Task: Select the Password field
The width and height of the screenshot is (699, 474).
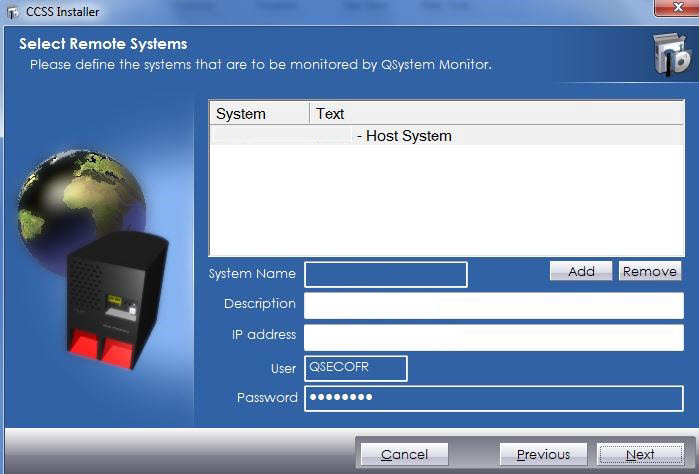Action: point(493,398)
